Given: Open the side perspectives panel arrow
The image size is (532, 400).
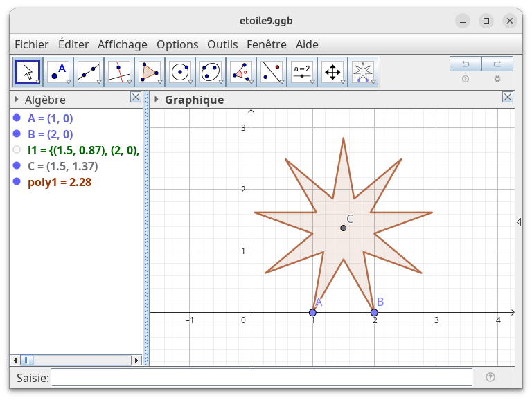Looking at the screenshot, I should point(518,221).
